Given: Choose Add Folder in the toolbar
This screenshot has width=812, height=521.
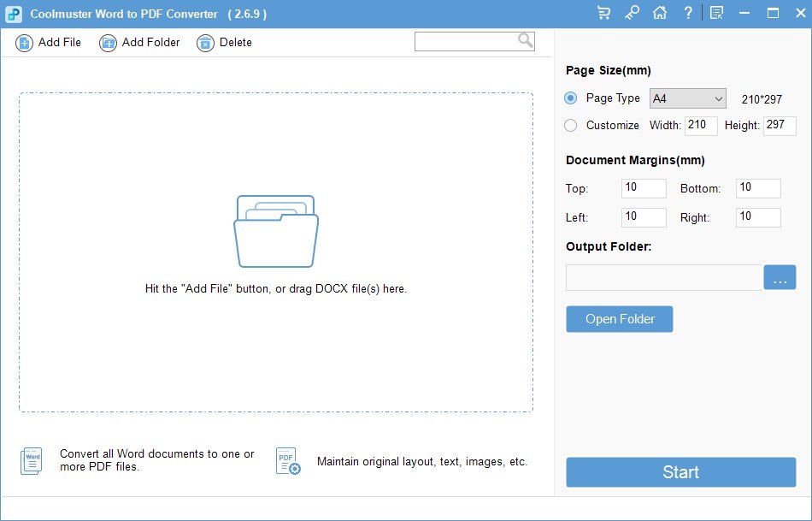Looking at the screenshot, I should (x=140, y=43).
